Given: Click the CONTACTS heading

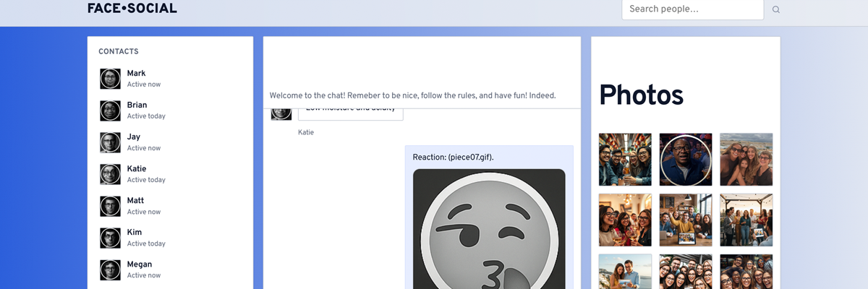Looking at the screenshot, I should tap(119, 51).
